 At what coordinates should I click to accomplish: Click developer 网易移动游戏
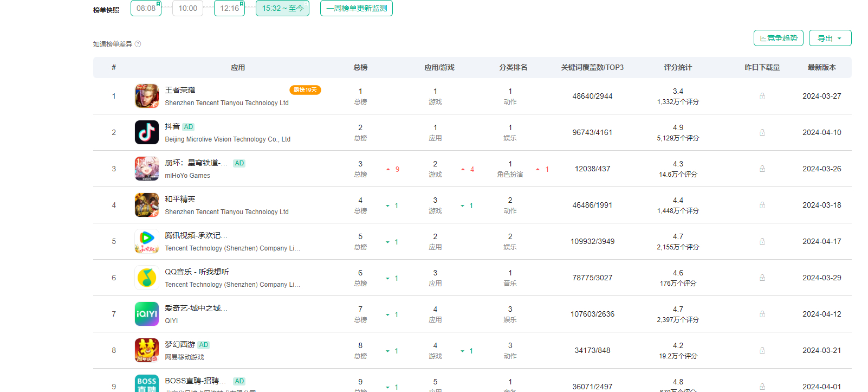(184, 357)
